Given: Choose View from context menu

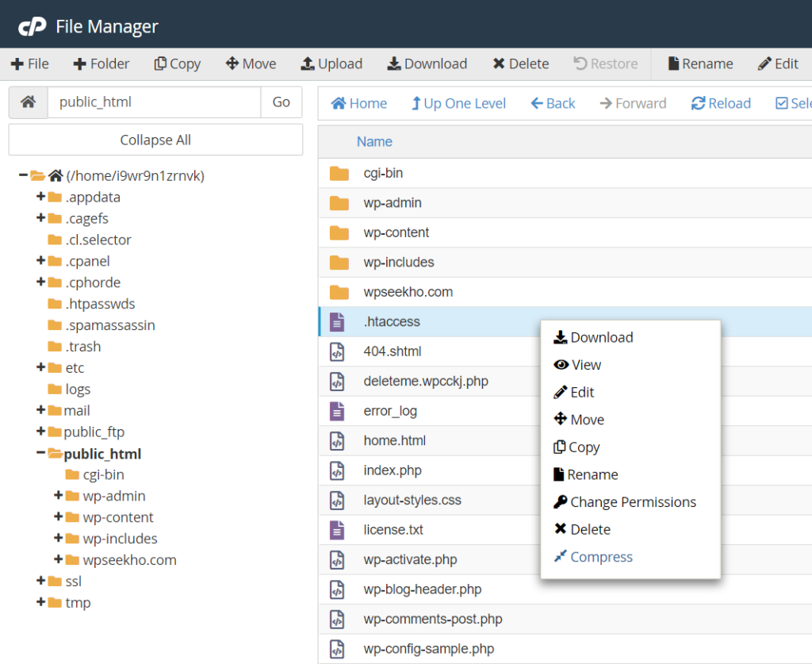Looking at the screenshot, I should 577,365.
